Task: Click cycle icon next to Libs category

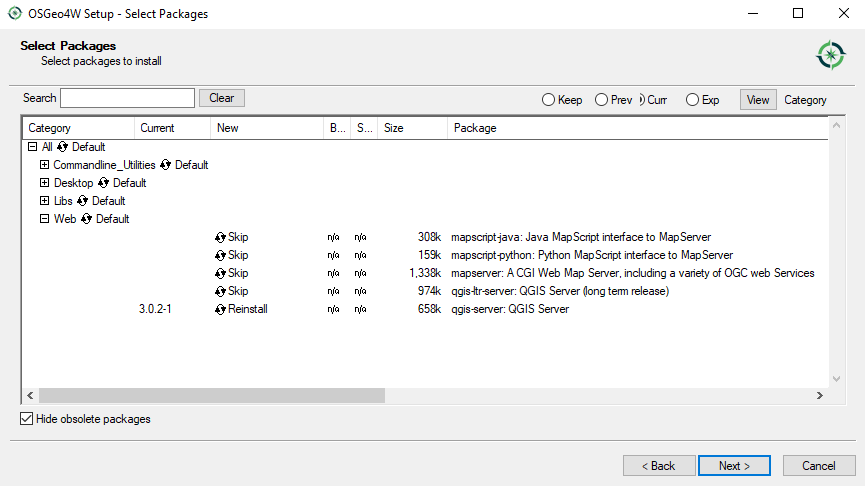Action: tap(83, 201)
